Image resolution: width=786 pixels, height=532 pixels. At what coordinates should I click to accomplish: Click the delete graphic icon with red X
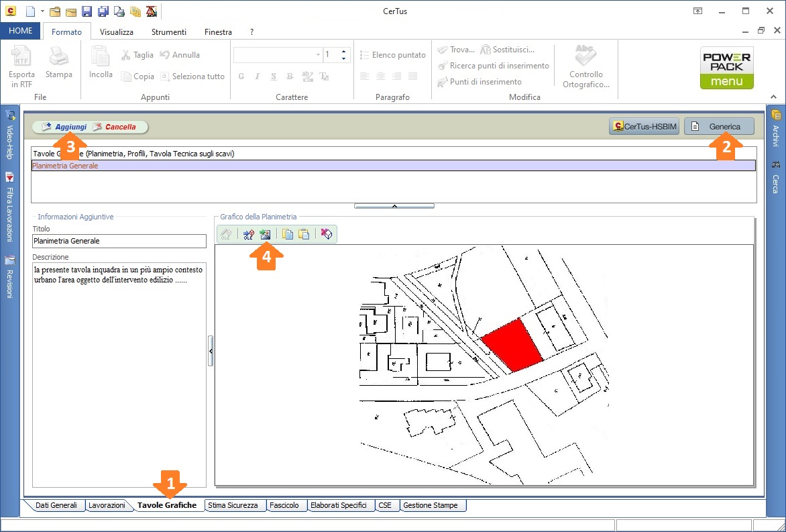click(x=327, y=234)
